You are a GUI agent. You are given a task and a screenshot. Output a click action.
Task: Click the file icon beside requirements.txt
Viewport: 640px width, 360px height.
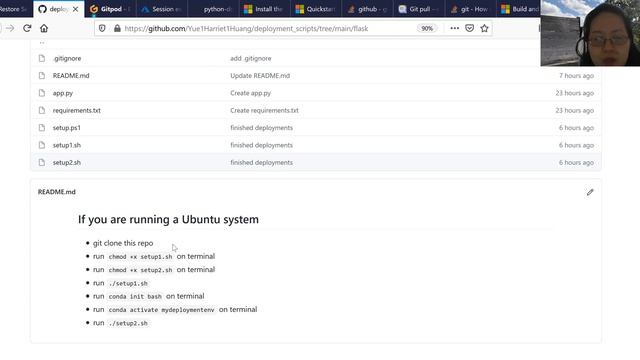pos(42,110)
